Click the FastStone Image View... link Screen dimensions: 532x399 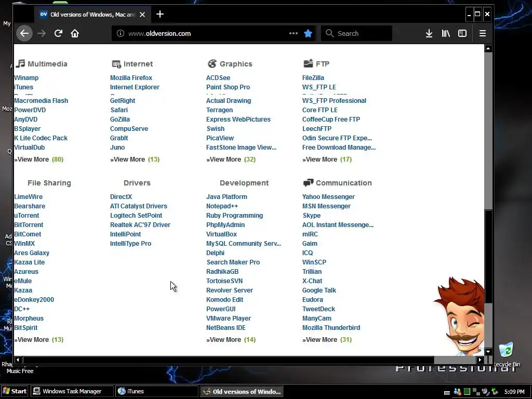click(241, 148)
